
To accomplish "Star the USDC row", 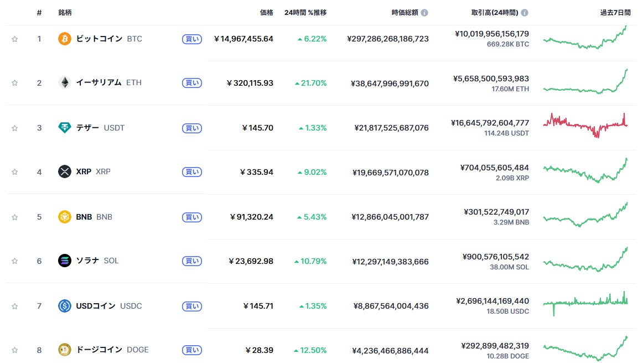I will [15, 306].
